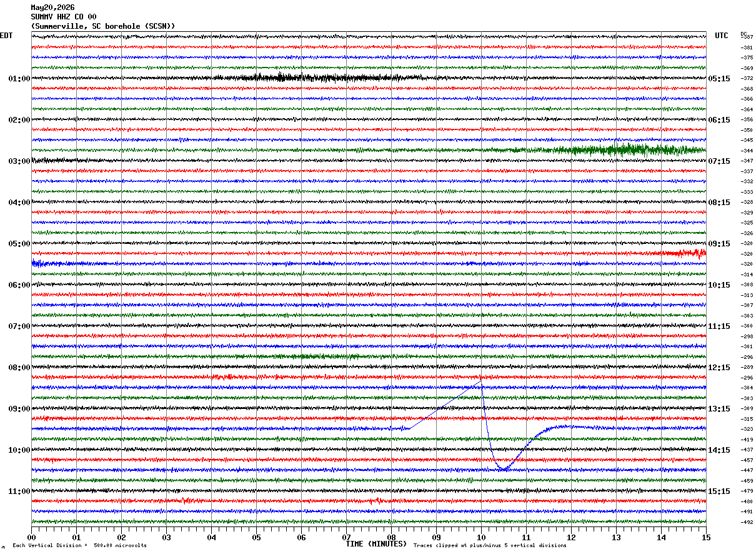Select the SUMMV HHZ CO 00 station label
This screenshot has width=756, height=554.
64,17
